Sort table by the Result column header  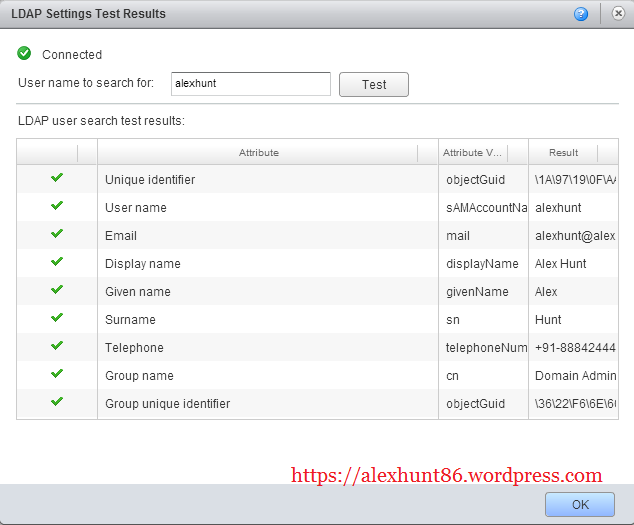(x=563, y=153)
